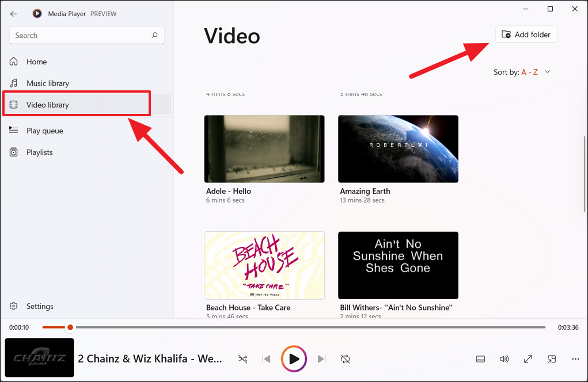Screen dimensions: 588x382
Task: Click the Add folder button
Action: [526, 34]
